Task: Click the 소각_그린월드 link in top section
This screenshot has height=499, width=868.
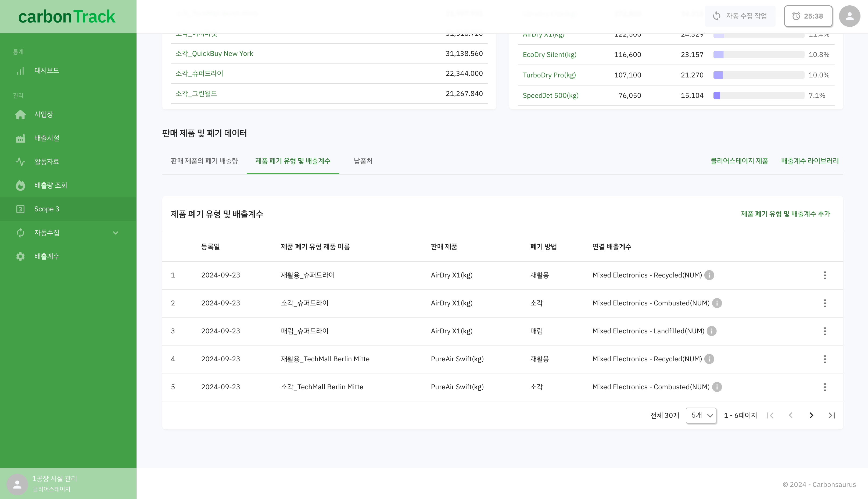Action: tap(196, 94)
